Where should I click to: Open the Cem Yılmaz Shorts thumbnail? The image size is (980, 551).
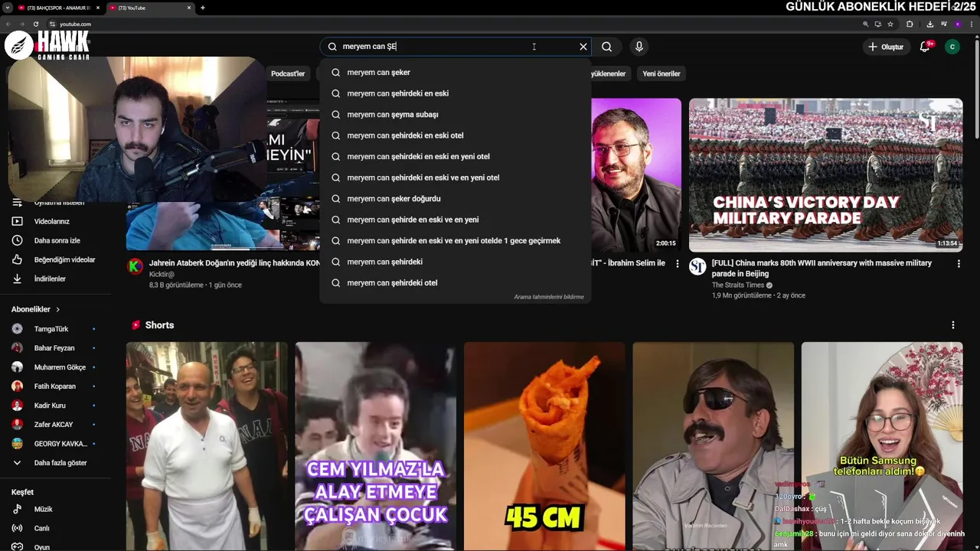375,446
